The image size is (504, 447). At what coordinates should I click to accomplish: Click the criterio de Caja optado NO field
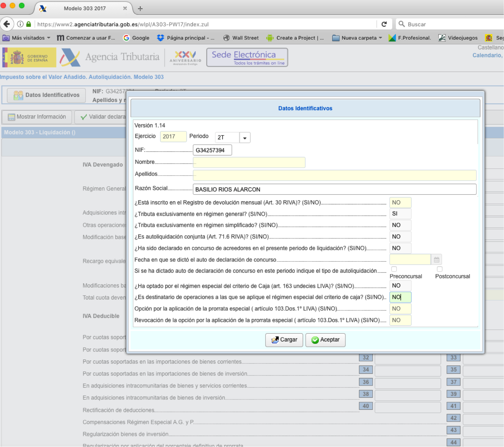coord(400,286)
